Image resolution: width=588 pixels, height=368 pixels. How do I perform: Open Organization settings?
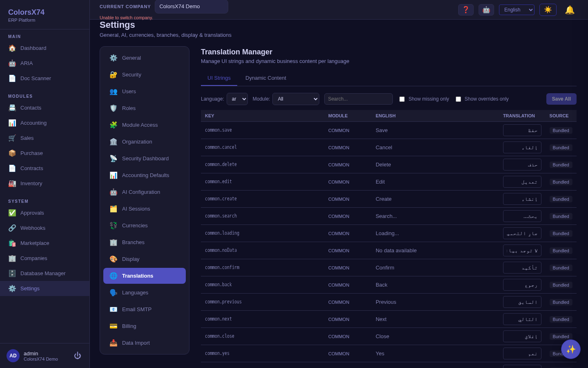coord(145,142)
